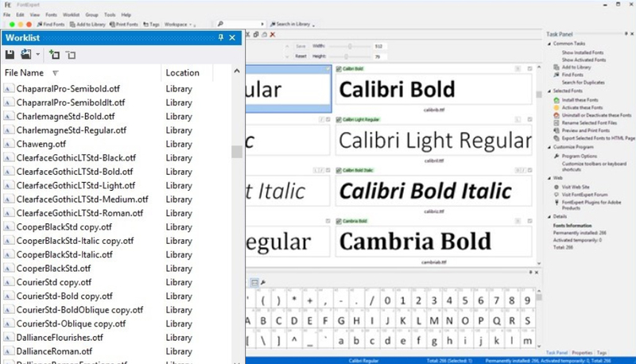Select DallianceFlourishes.otf in the worklist
Image resolution: width=636 pixels, height=364 pixels.
coord(60,337)
